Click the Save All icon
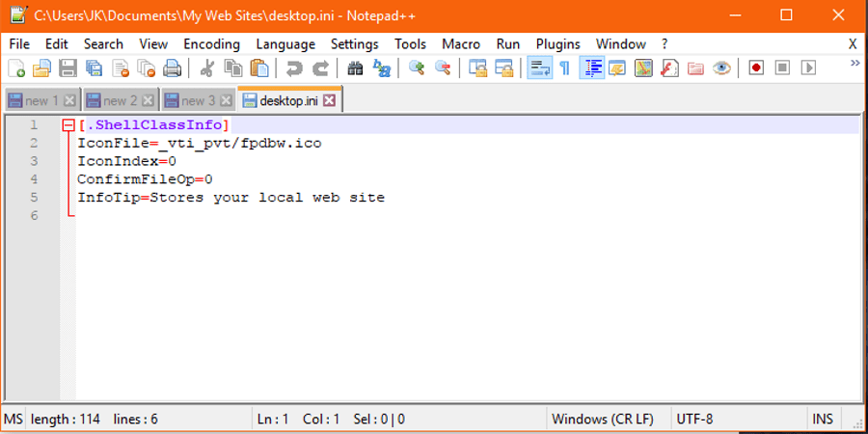 pyautogui.click(x=95, y=68)
